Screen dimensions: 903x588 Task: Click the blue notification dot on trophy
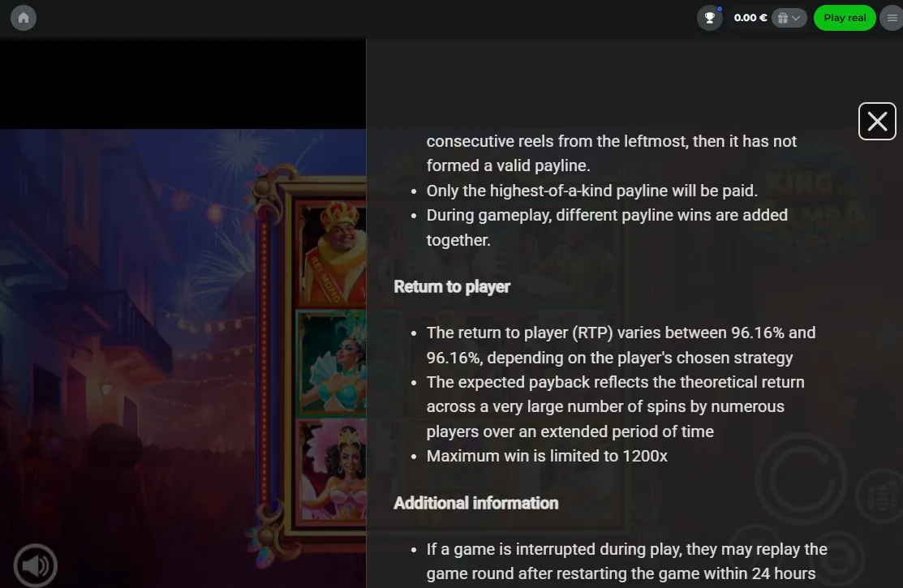click(720, 9)
